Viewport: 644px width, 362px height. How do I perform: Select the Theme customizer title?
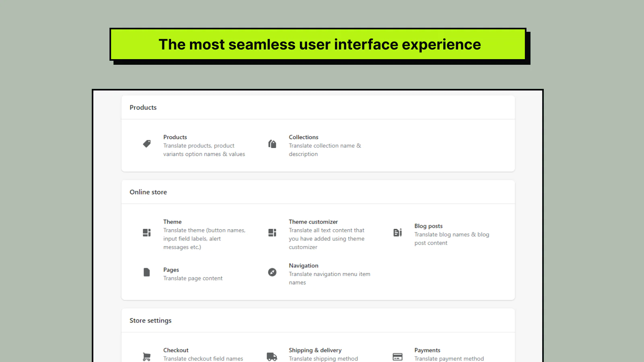(313, 222)
